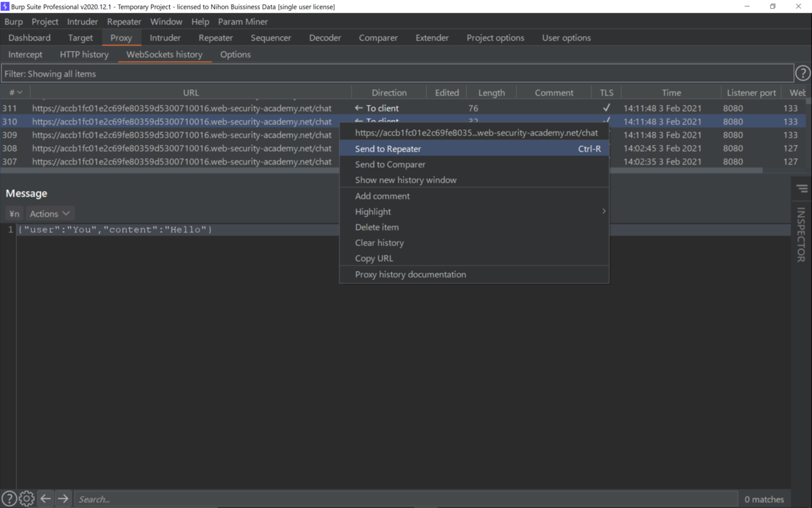Screen dimensions: 812x508
Task: Open the Project options tab
Action: click(x=495, y=38)
